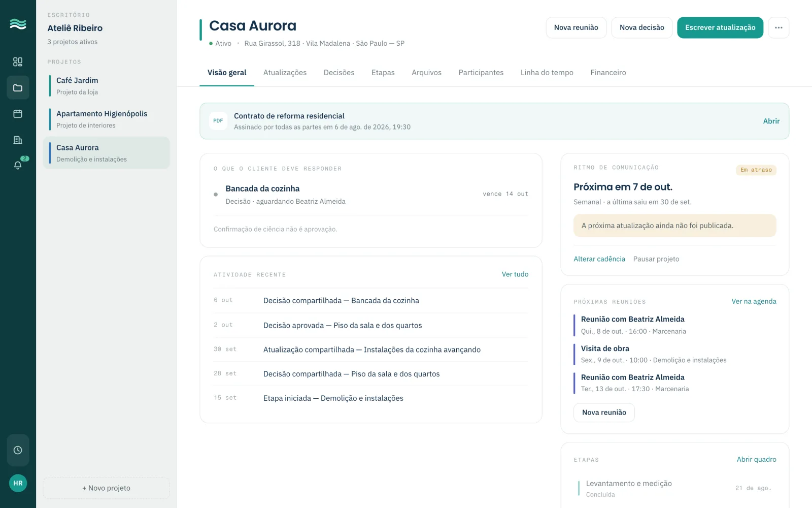Screen dimensions: 812x508
Task: Open the dashboard grid icon
Action: point(18,62)
